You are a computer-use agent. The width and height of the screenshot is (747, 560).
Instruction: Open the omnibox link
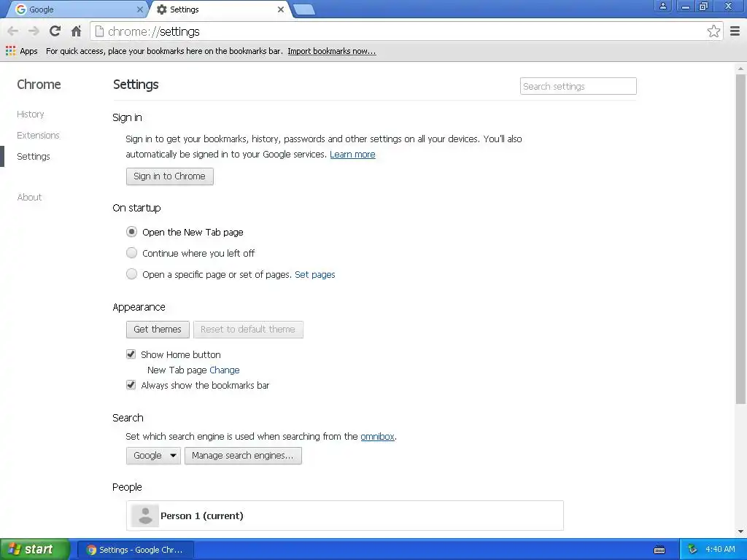[377, 436]
